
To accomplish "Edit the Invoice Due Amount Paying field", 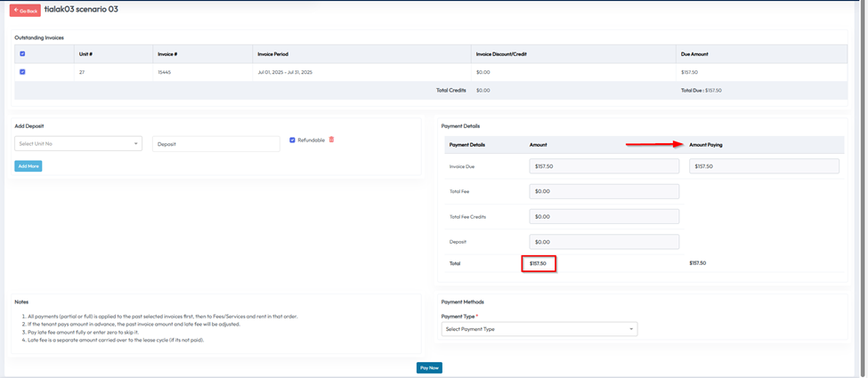I will click(x=764, y=166).
